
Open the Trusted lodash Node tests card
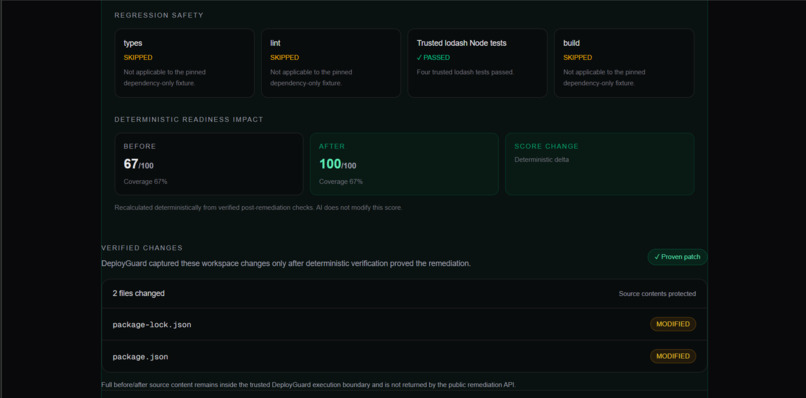point(477,63)
